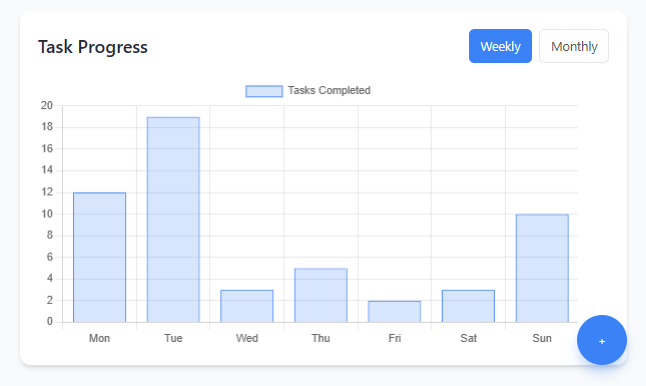Switch to the Weekly view
Viewport: 646px width, 386px height.
click(x=500, y=46)
